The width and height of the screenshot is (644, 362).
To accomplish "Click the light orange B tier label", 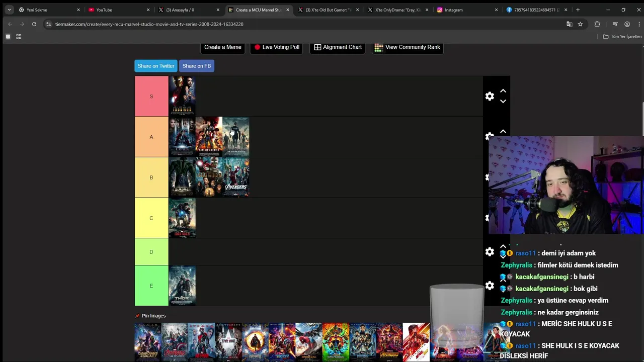I will coord(151,177).
